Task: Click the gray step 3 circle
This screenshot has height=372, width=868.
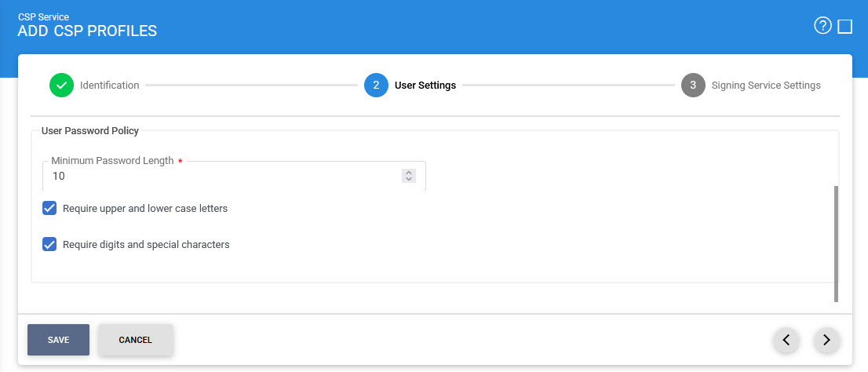Action: [693, 85]
